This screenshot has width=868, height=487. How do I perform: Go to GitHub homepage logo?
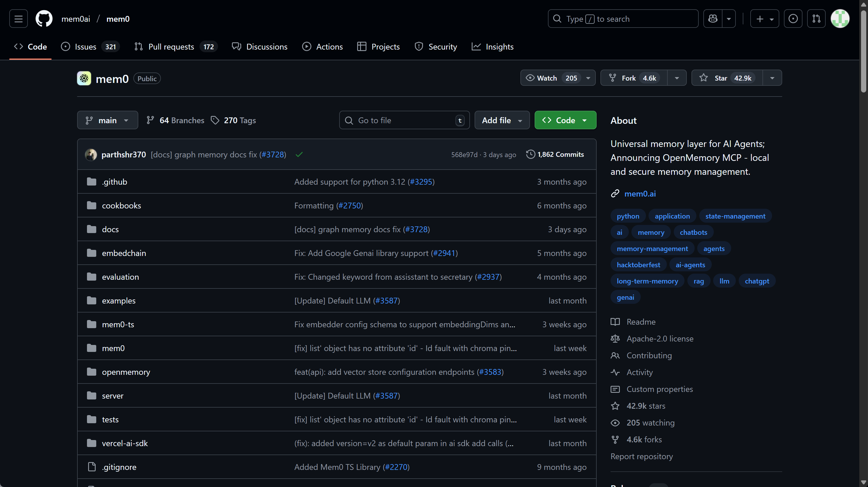tap(44, 19)
